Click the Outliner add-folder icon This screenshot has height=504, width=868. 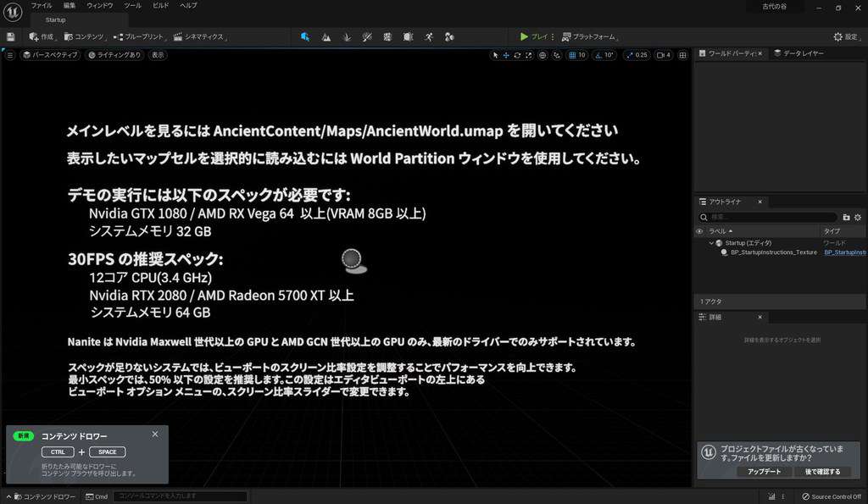point(847,218)
